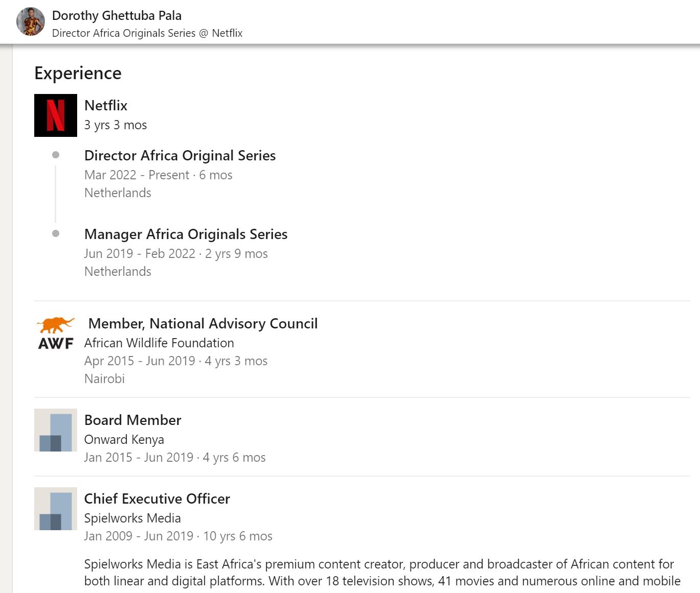
Task: Open Member, National Advisory Council position
Action: pyautogui.click(x=203, y=323)
